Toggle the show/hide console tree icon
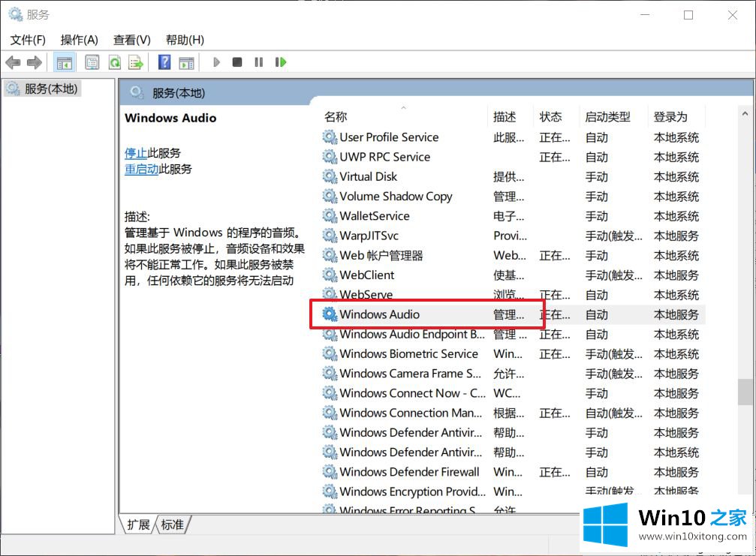This screenshot has width=756, height=556. pos(64,62)
